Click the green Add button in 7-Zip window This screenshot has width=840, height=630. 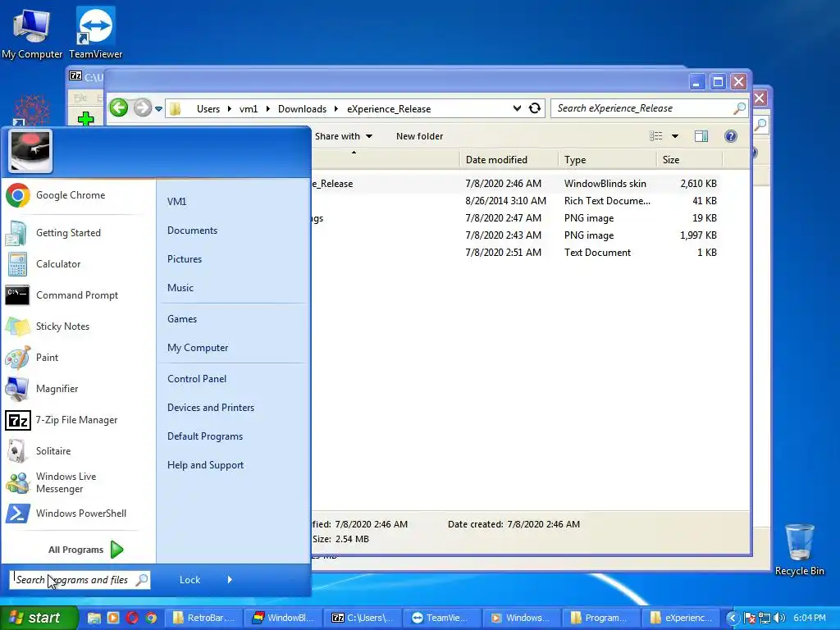(85, 118)
